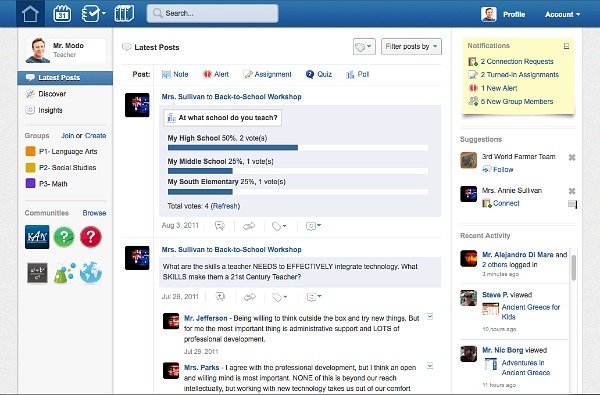Click Mr. Modo's profile photo in sidebar

(x=38, y=50)
